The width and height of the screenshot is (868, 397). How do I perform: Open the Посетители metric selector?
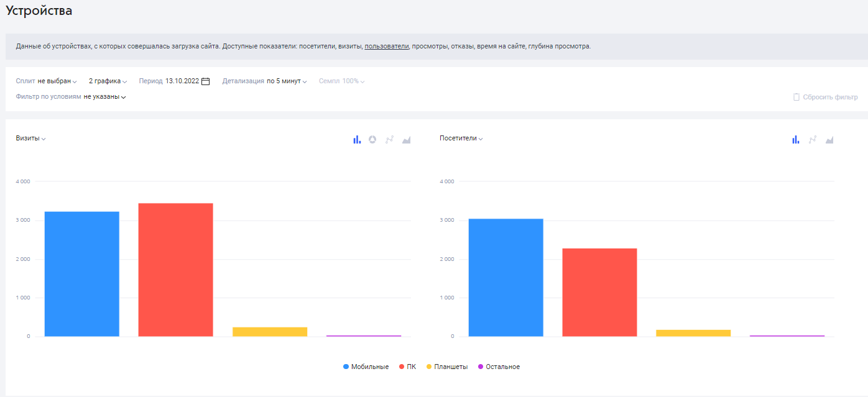click(x=461, y=139)
